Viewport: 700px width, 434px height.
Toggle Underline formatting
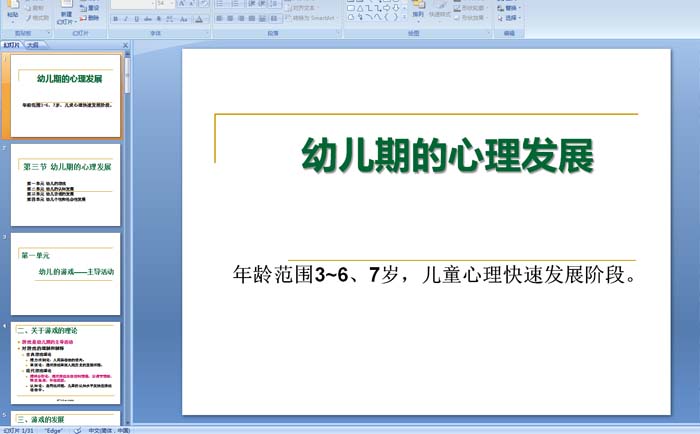(137, 19)
